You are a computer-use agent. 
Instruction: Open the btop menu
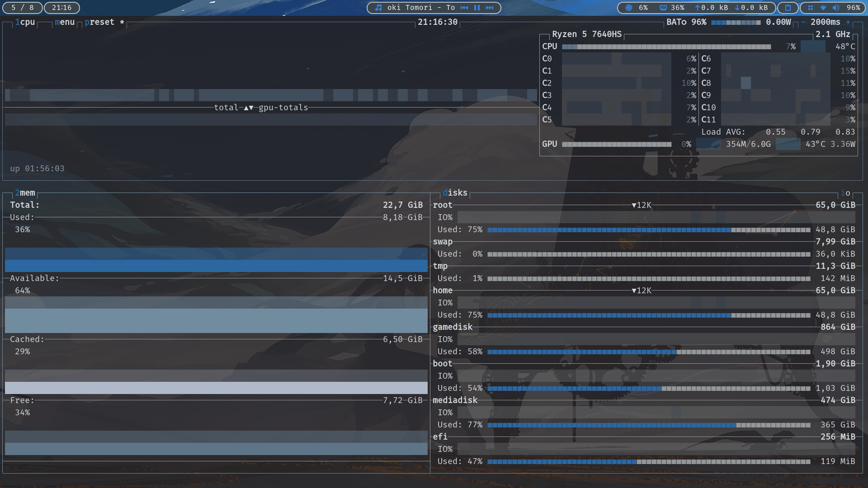coord(65,22)
